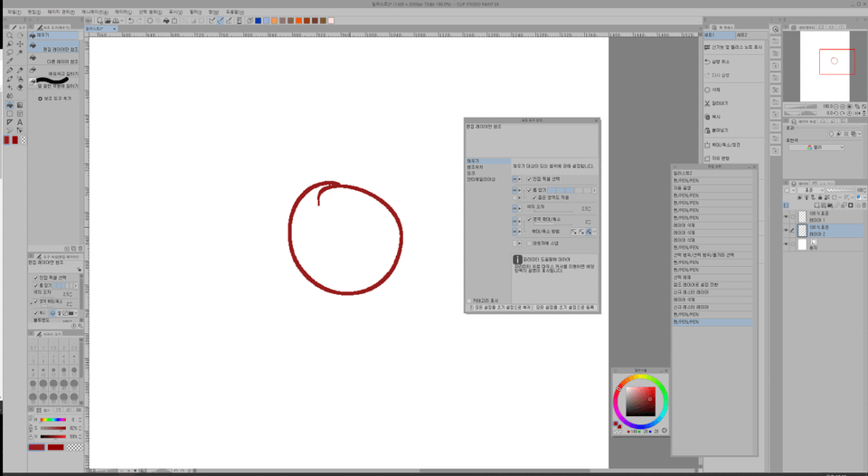Toggle the unchecked checkbox below scaling method
868x476 pixels.
point(529,243)
